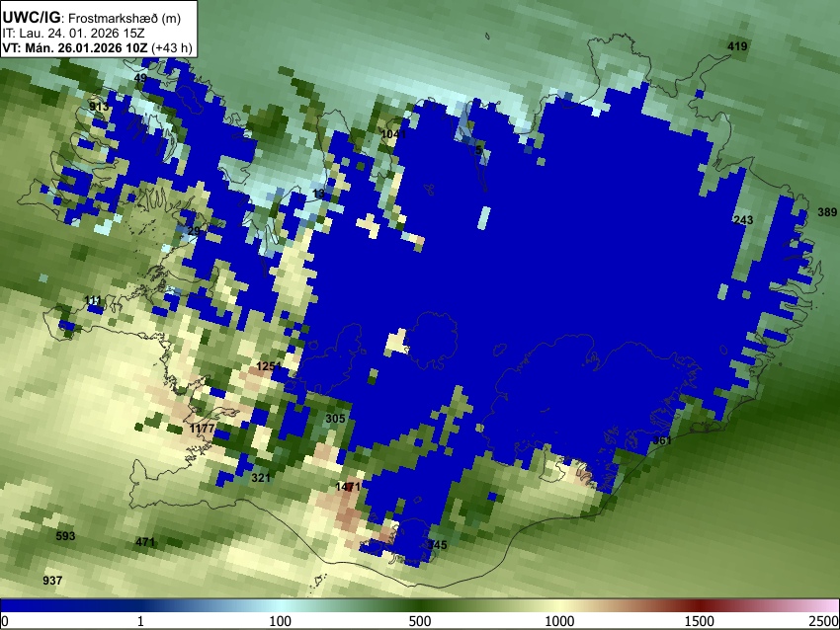
Task: Click the map value 49 in the northwest
Action: [x=140, y=78]
